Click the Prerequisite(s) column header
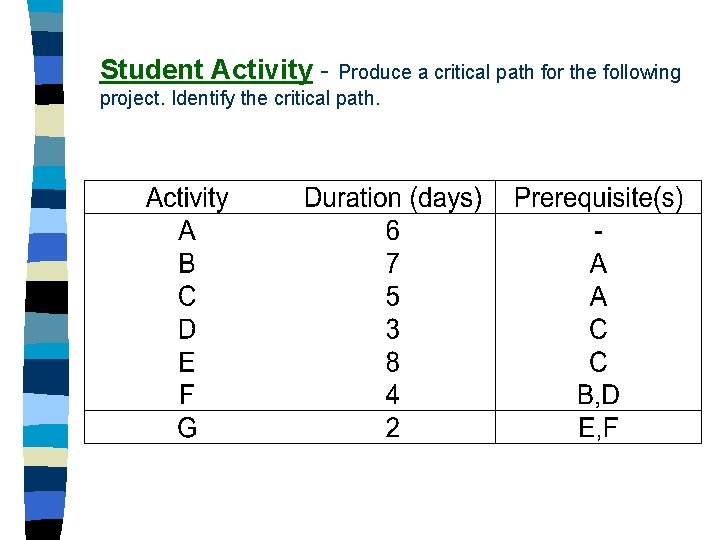720x540 pixels. point(598,198)
